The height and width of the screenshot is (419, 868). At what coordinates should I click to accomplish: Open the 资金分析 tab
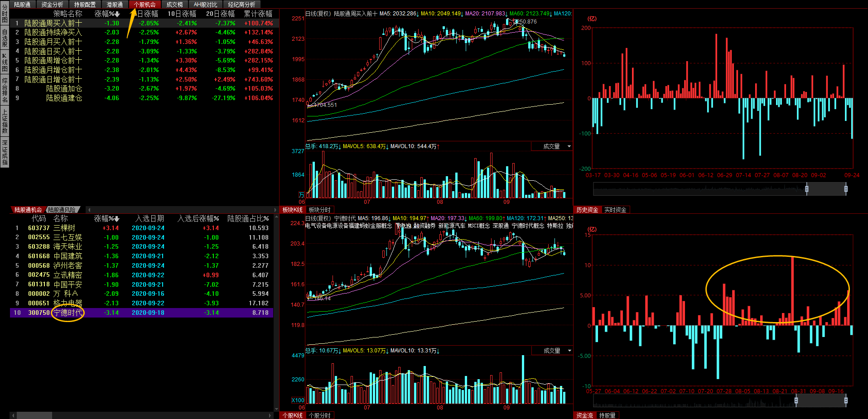point(52,5)
